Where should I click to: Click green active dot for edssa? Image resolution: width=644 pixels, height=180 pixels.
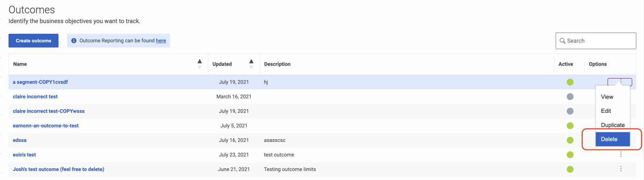point(570,140)
